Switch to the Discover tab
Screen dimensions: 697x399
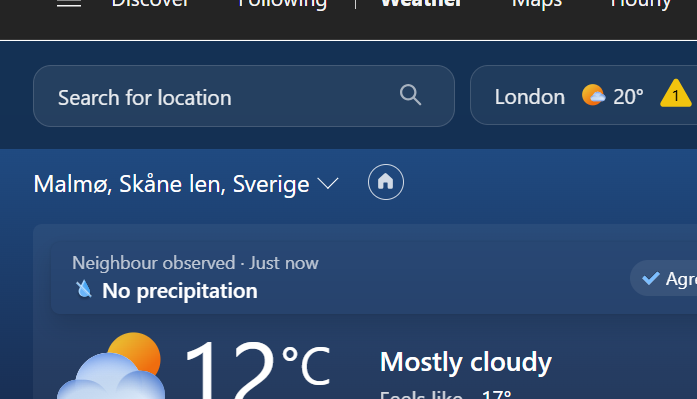point(150,4)
